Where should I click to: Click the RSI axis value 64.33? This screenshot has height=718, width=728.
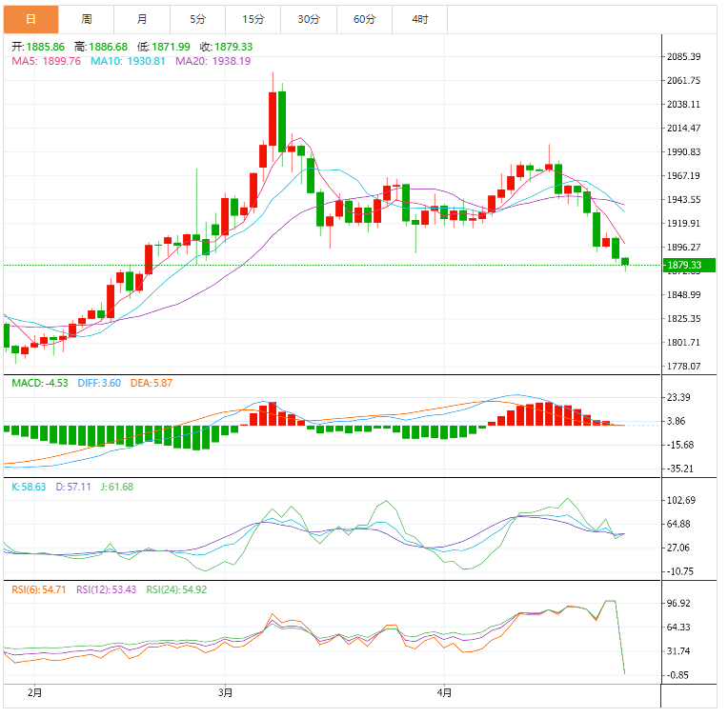678,627
